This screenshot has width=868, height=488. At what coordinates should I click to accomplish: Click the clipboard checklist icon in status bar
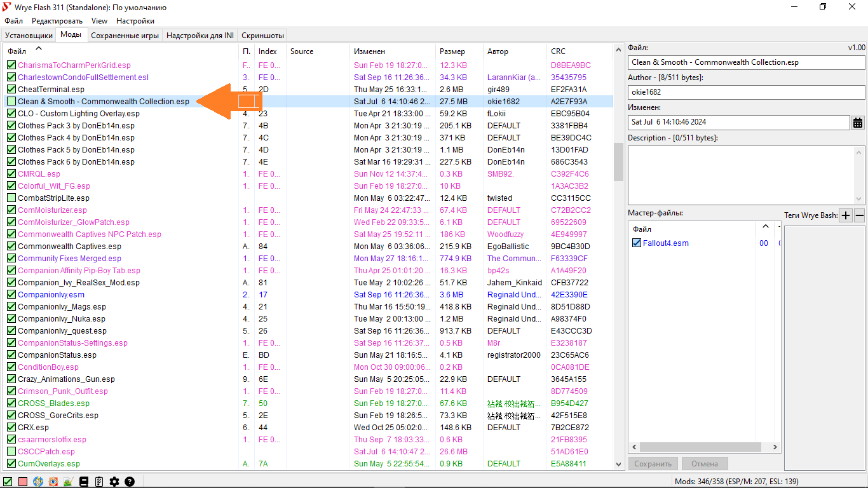99,482
